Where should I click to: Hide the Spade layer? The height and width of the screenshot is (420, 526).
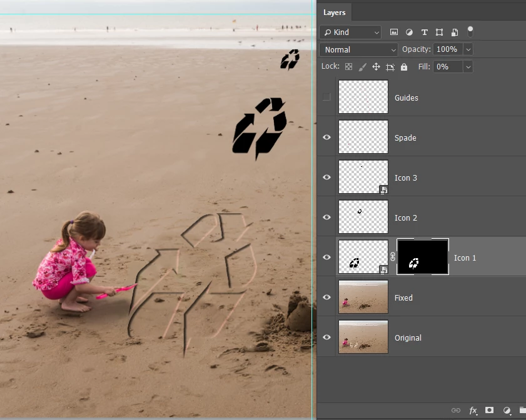pos(326,137)
